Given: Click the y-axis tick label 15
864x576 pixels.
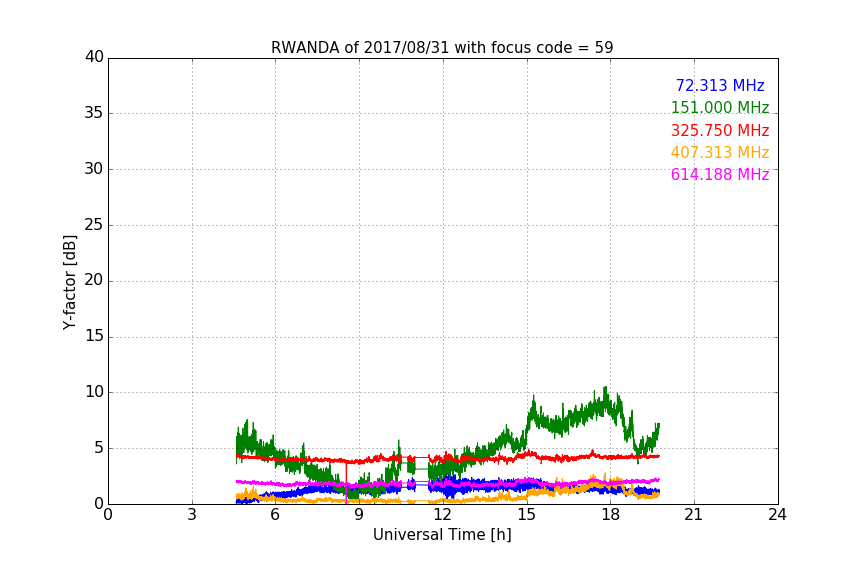Looking at the screenshot, I should 94,336.
